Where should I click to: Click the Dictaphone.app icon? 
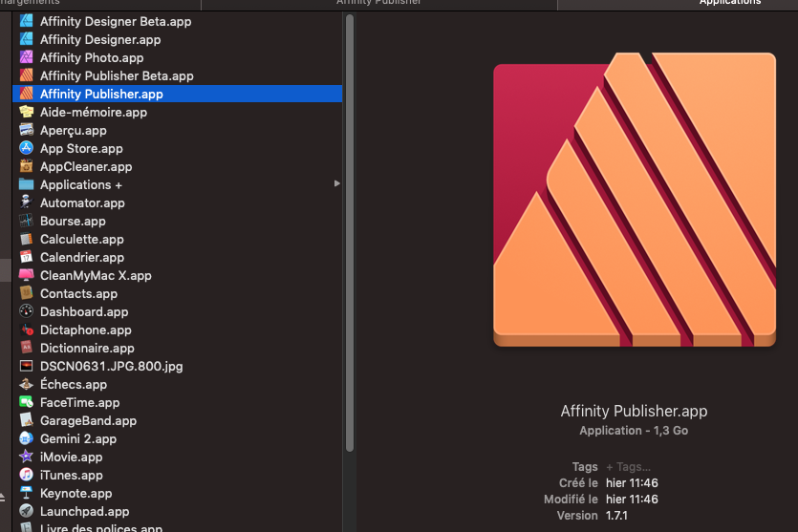[26, 330]
